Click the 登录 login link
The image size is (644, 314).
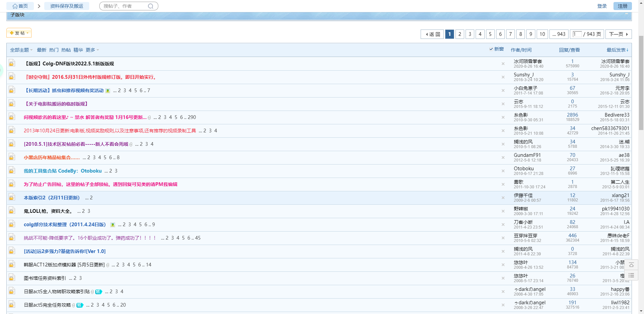[602, 6]
